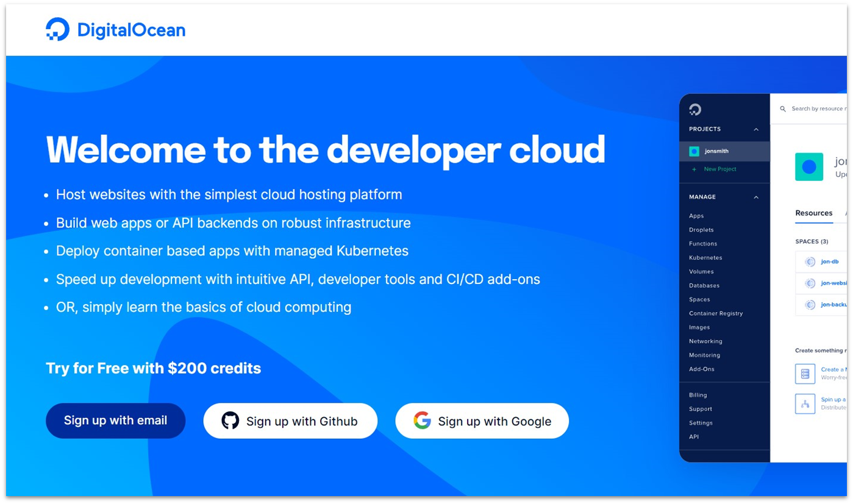Screen dimensions: 853x504
Task: Click the icon beside jon-db
Action: [810, 261]
